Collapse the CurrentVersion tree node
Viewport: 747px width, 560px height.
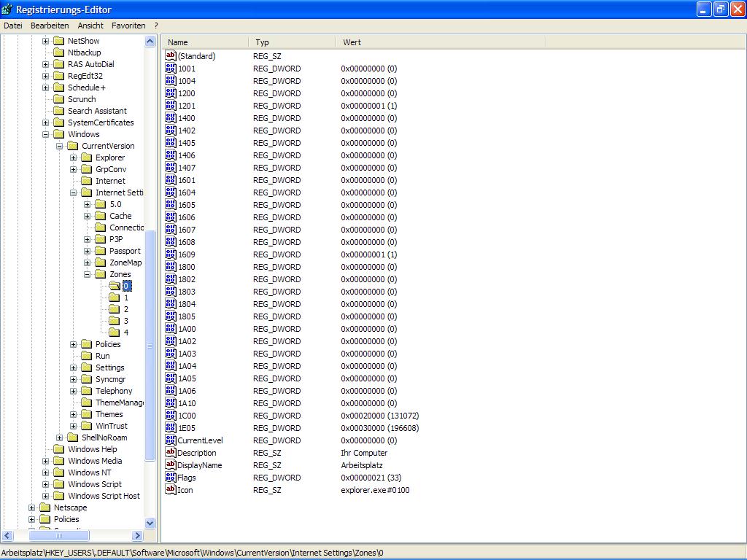point(60,146)
